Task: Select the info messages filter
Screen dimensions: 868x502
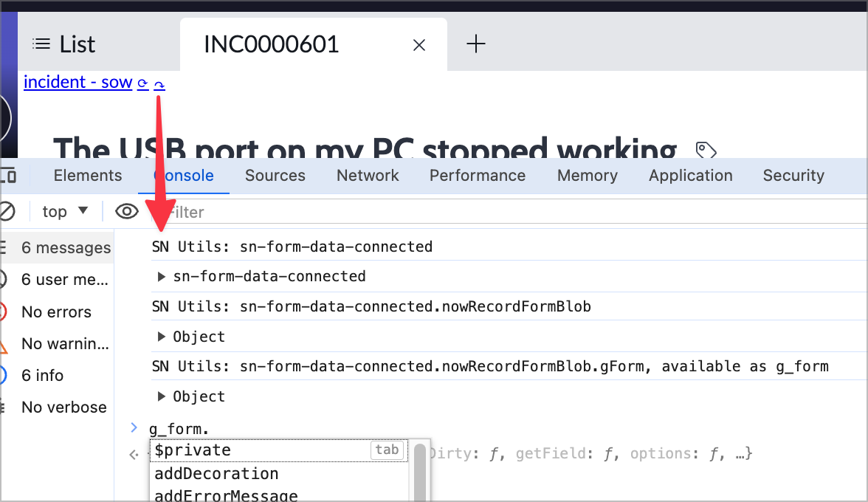Action: click(42, 375)
